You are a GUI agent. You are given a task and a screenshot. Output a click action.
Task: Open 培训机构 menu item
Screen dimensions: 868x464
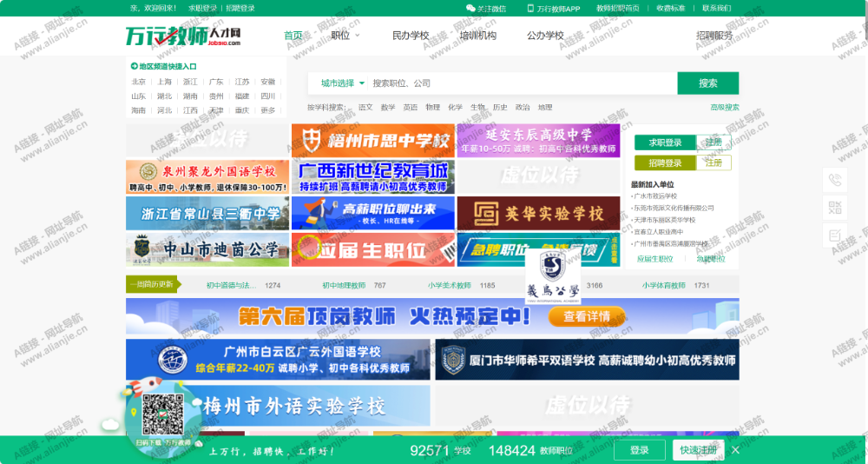click(x=477, y=36)
